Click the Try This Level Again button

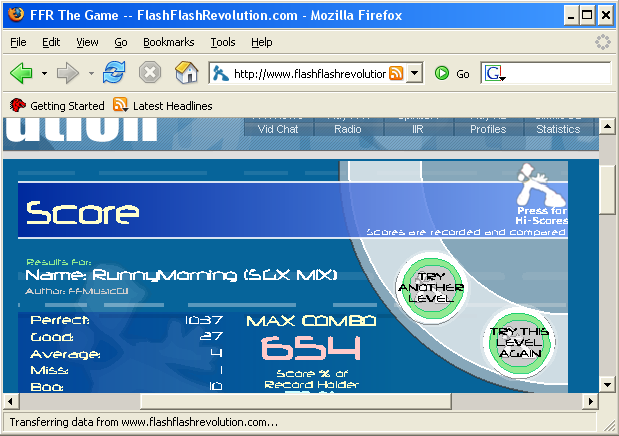click(516, 341)
